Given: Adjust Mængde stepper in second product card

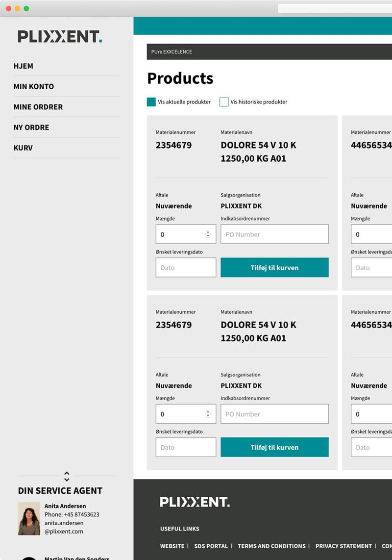Looking at the screenshot, I should click(x=208, y=414).
